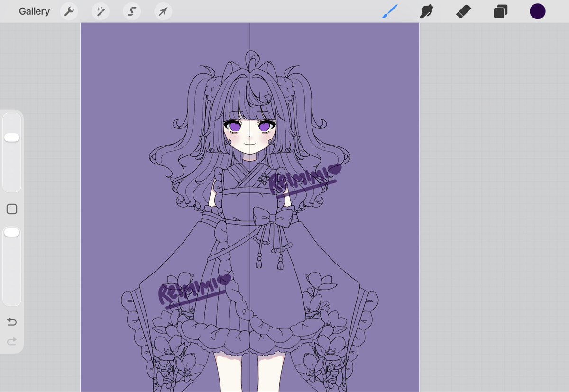Open the smudge brush library via the smudge icon
The height and width of the screenshot is (392, 569).
[x=427, y=11]
